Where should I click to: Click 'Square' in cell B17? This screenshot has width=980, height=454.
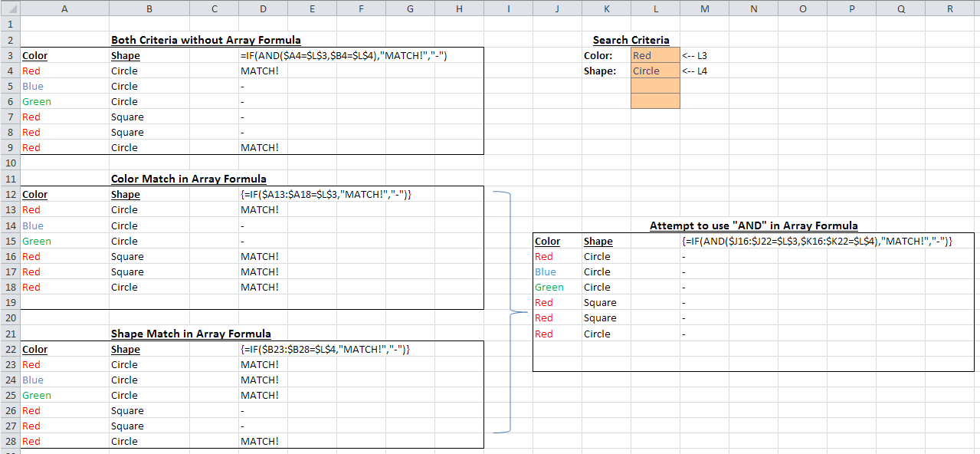point(127,271)
